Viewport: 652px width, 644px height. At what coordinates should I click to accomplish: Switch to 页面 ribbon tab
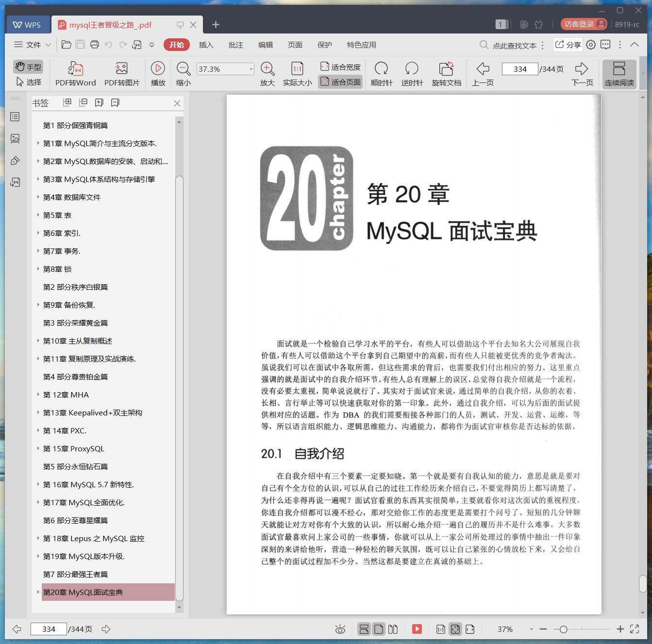click(x=295, y=45)
